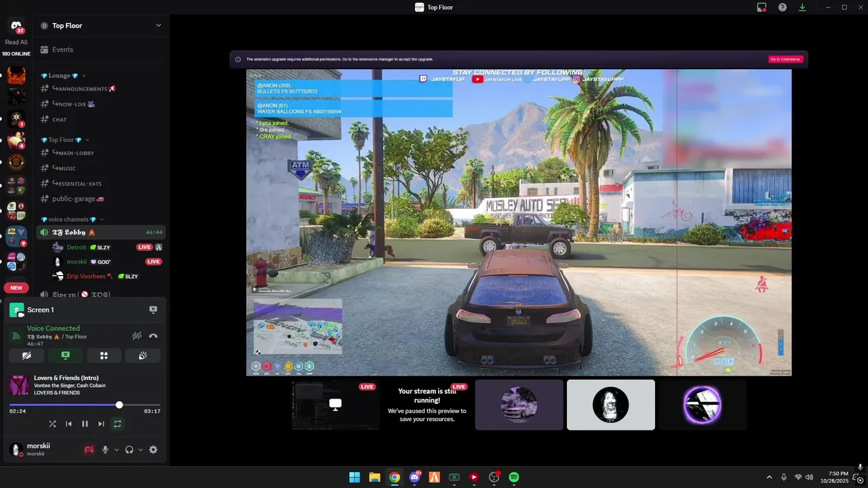
Task: Click the LIVE badge next to Detroit
Action: [144, 247]
